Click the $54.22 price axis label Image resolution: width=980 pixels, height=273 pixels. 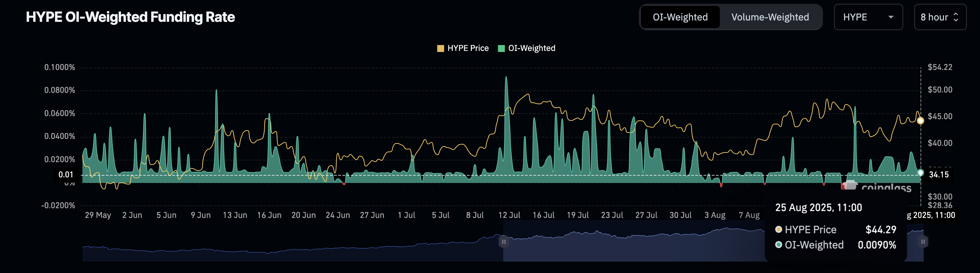coord(940,68)
